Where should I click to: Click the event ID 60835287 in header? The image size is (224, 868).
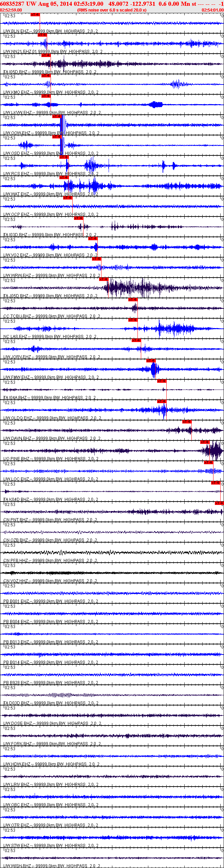[x=13, y=4]
